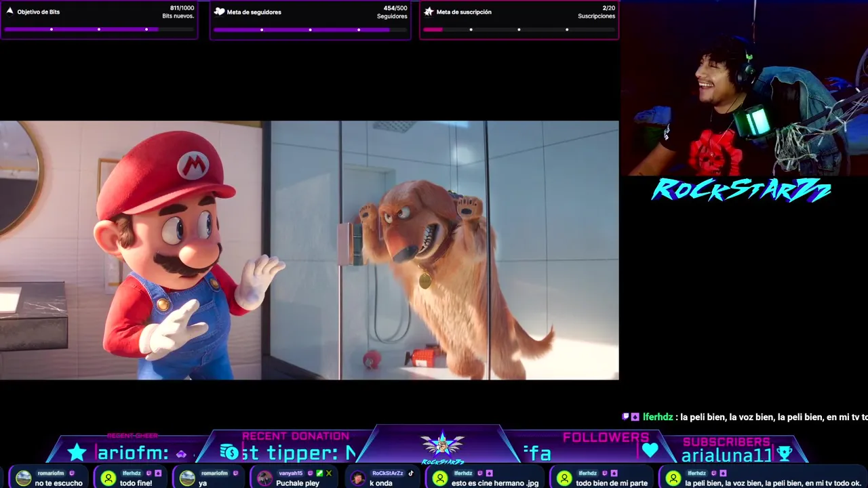
Task: Click the Bits triangle icon beside Objetivo de Bits
Action: click(9, 12)
